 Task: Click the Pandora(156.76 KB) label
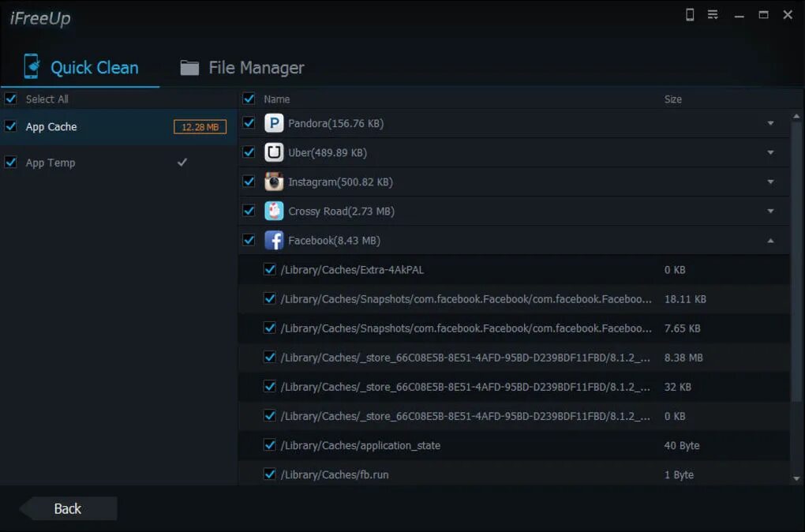pyautogui.click(x=335, y=123)
